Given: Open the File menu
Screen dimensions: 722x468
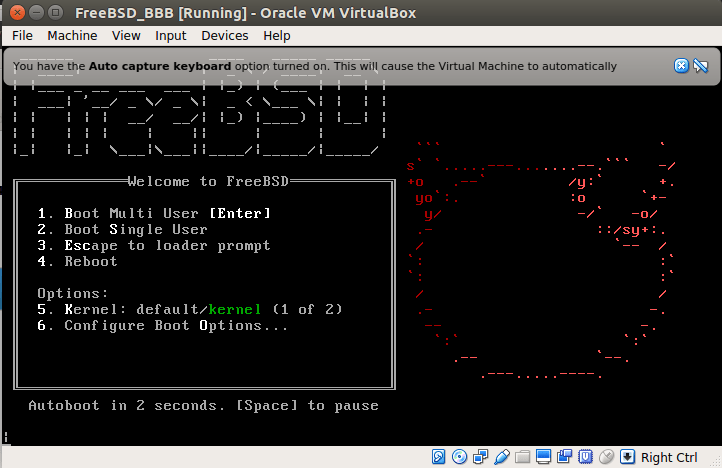Looking at the screenshot, I should tap(22, 36).
